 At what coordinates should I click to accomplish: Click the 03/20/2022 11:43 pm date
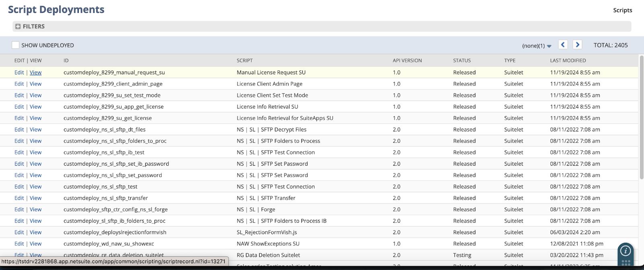[577, 255]
